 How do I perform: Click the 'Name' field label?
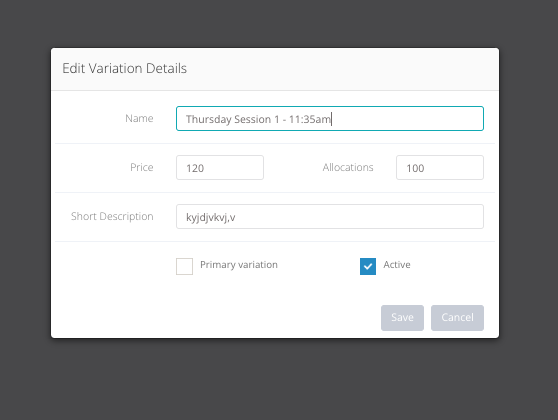tap(139, 118)
